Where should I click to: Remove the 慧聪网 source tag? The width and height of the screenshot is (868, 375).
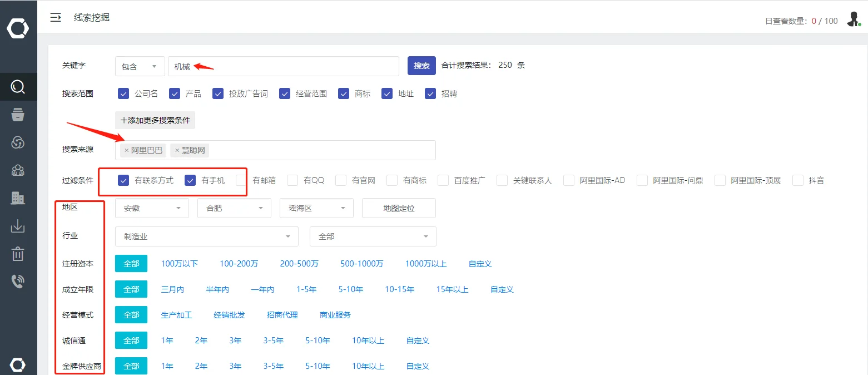(x=177, y=150)
